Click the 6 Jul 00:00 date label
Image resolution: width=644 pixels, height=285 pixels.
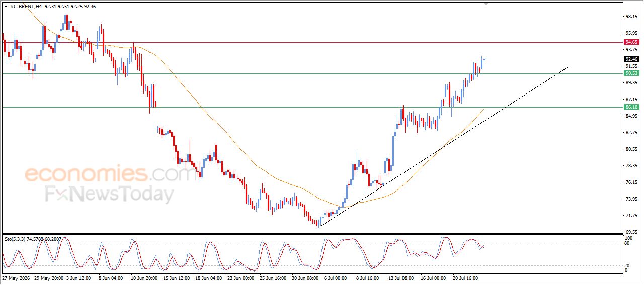click(336, 278)
